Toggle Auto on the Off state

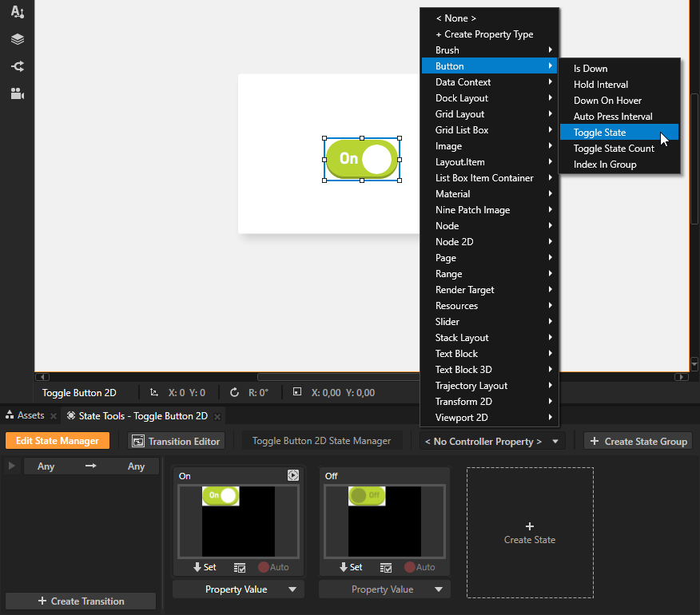[x=419, y=567]
